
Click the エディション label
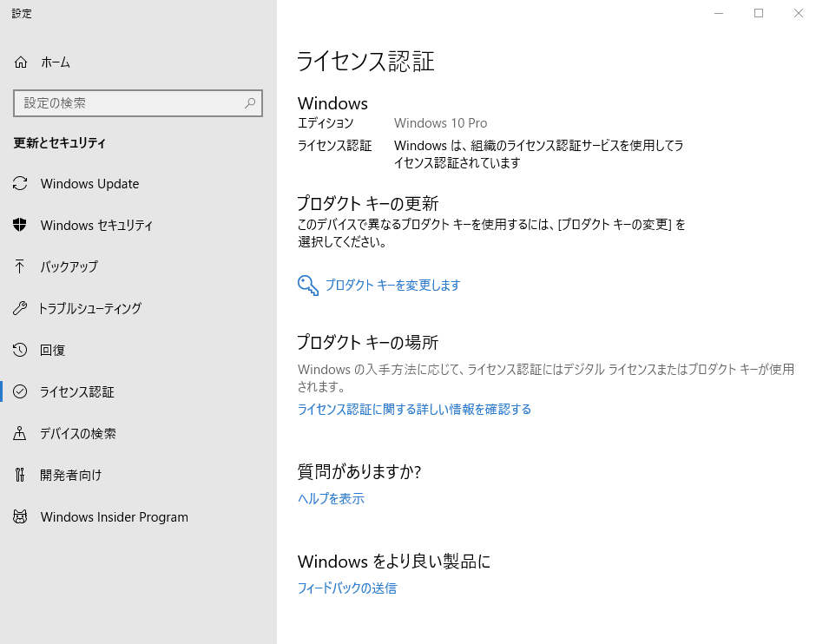326,123
